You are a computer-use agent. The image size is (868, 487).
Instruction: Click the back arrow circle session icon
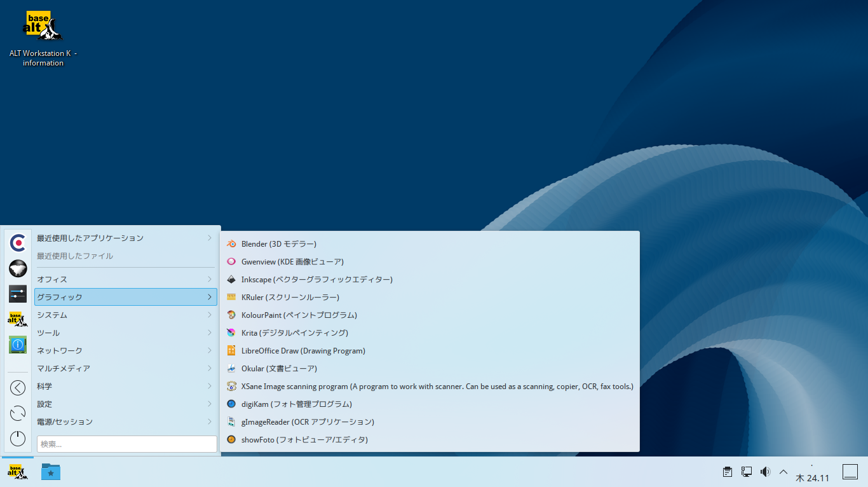point(18,388)
